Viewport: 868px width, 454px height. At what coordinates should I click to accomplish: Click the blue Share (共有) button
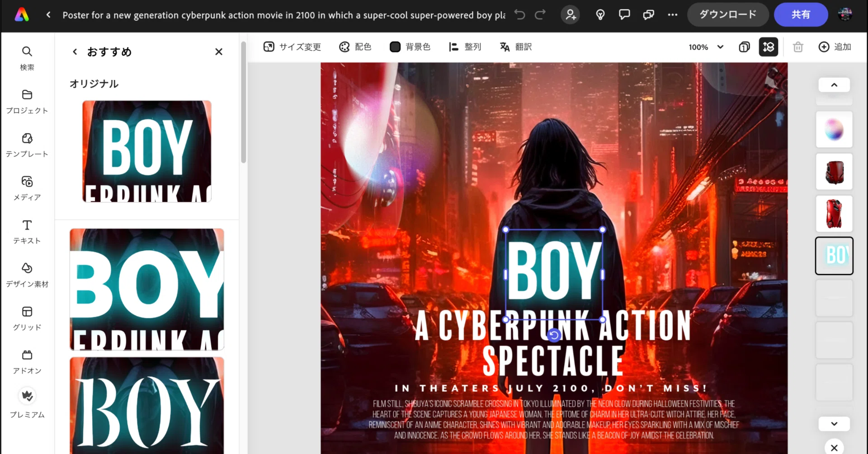pyautogui.click(x=801, y=15)
